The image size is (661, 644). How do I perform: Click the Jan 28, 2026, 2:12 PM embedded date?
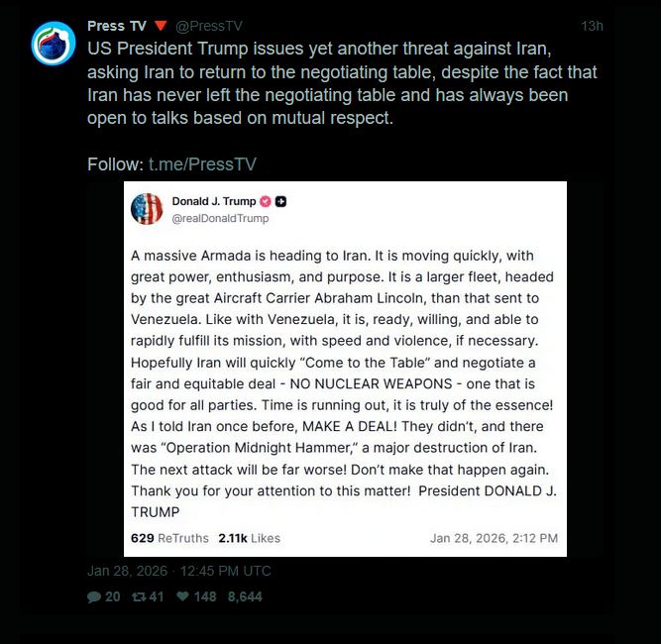(x=494, y=538)
